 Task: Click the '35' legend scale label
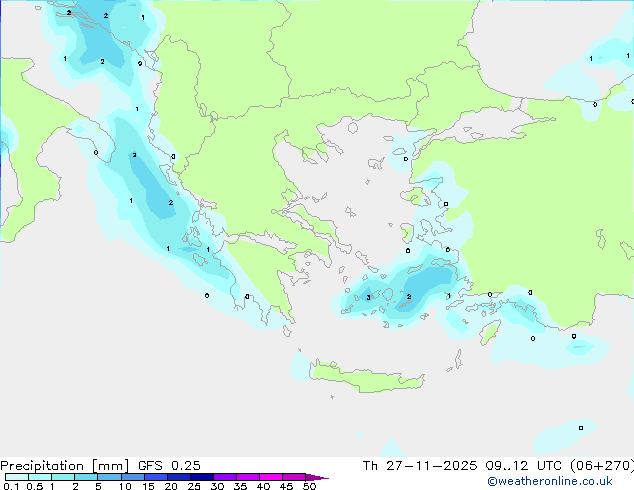(240, 486)
